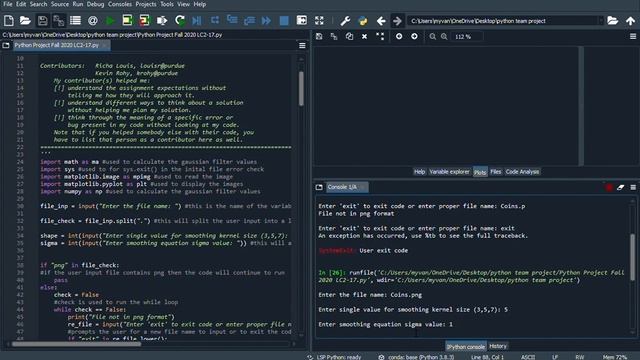Click the editor vertical scrollbar thumb
This screenshot has height=360, width=640.
pyautogui.click(x=301, y=88)
